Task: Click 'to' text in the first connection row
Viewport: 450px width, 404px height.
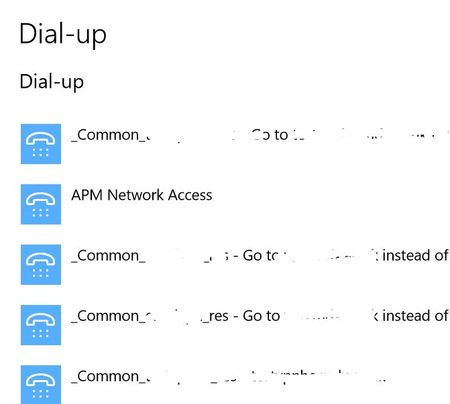Action: (x=281, y=135)
